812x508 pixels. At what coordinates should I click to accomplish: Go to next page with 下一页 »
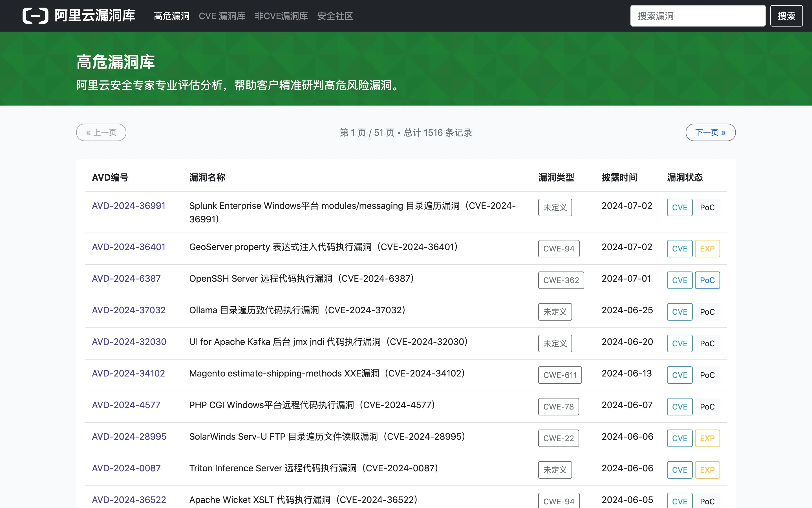710,132
